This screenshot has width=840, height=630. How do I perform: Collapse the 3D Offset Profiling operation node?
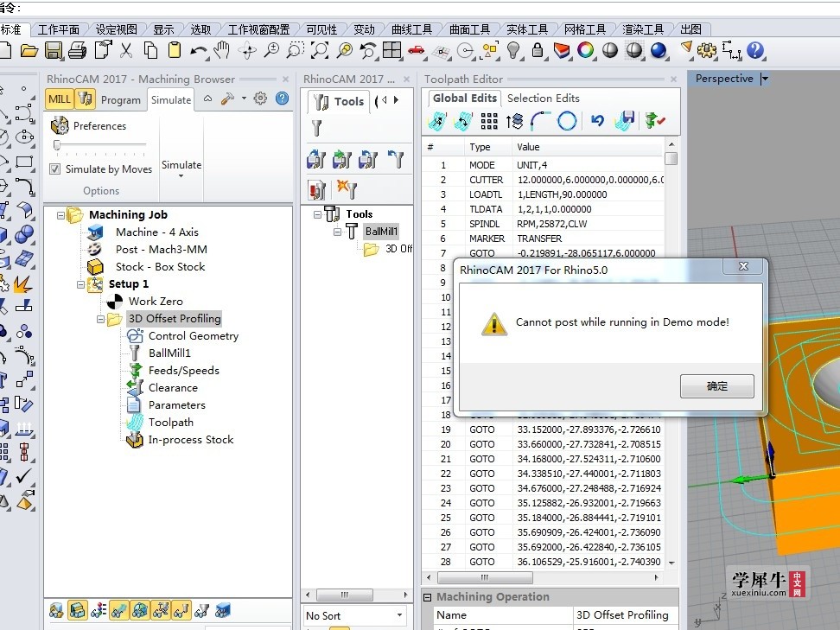tap(100, 319)
